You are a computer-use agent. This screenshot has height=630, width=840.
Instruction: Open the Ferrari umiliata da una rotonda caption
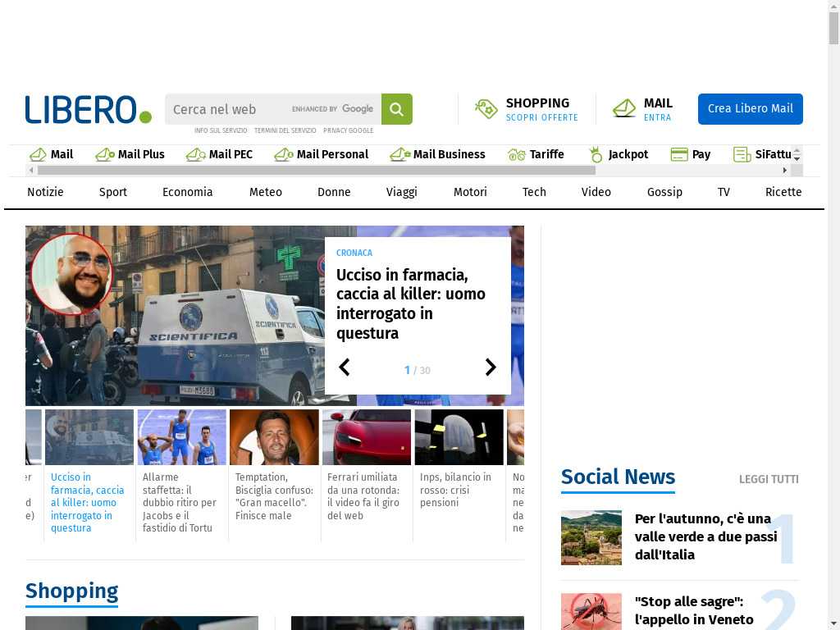pyautogui.click(x=363, y=496)
